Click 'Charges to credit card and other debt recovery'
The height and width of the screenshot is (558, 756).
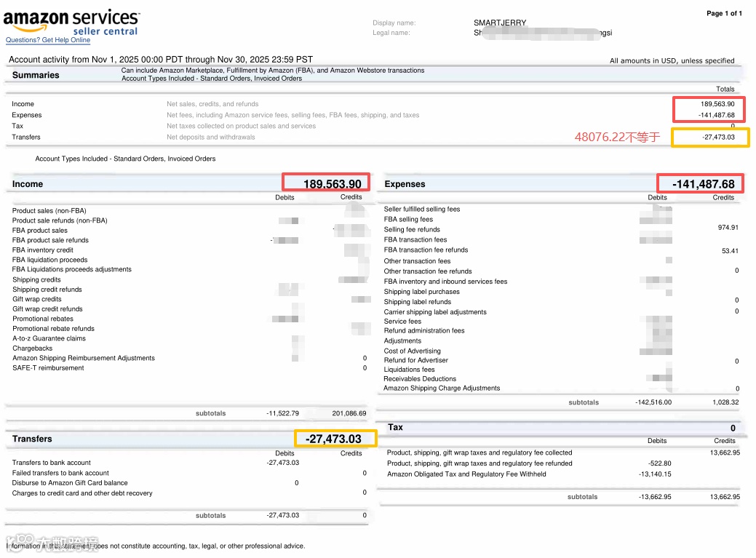pyautogui.click(x=82, y=493)
